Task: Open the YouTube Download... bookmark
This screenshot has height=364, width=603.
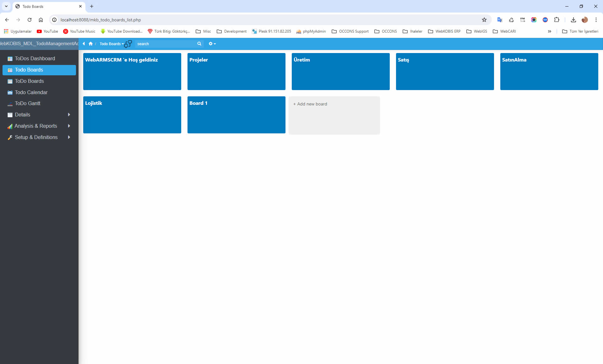Action: tap(122, 31)
